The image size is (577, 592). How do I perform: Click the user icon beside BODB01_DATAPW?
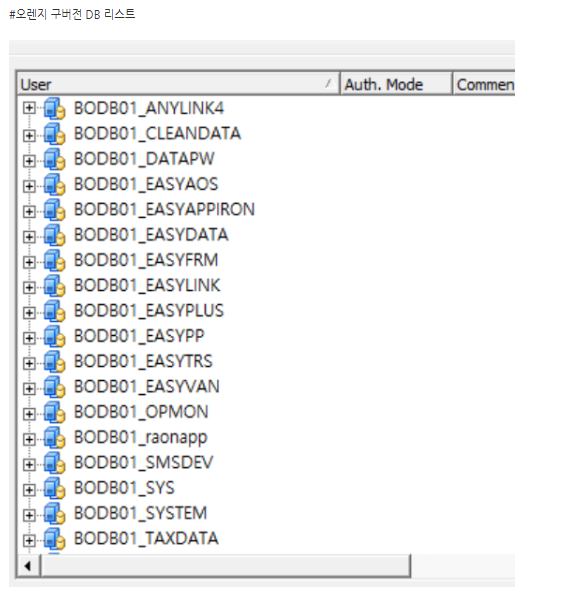pyautogui.click(x=54, y=159)
